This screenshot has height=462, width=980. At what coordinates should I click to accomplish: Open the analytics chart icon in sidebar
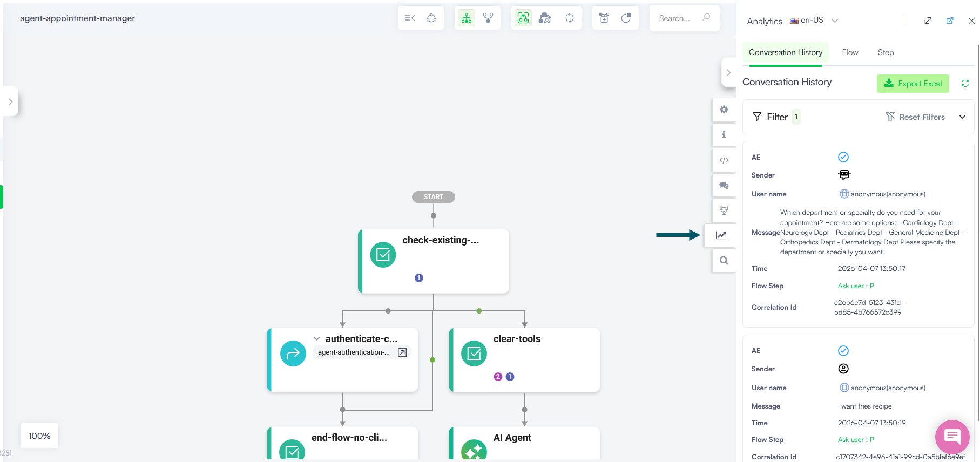click(x=721, y=235)
